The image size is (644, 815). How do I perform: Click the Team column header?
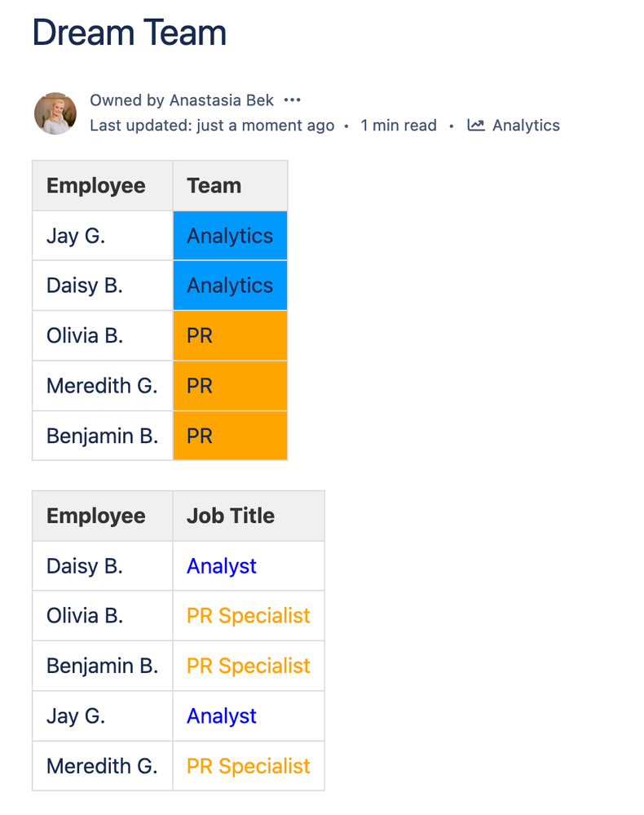(x=214, y=186)
